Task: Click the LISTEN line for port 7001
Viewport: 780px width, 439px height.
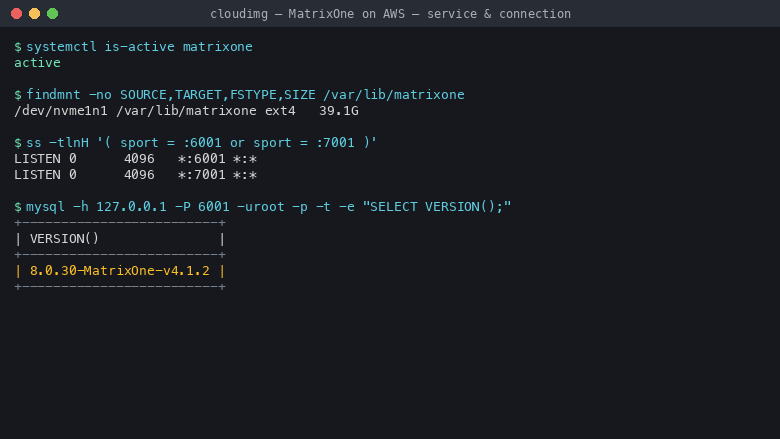Action: [135, 175]
